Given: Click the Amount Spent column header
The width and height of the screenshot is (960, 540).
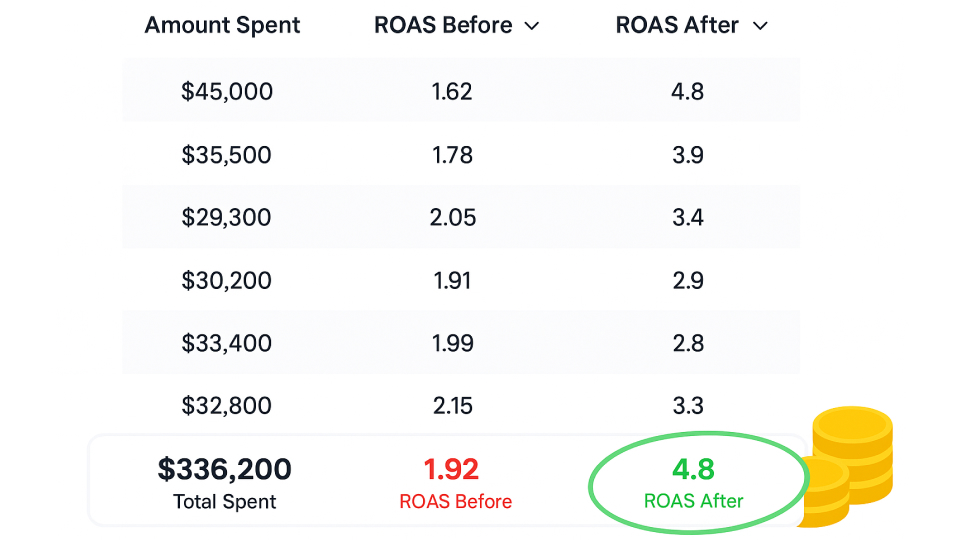Looking at the screenshot, I should pos(222,26).
